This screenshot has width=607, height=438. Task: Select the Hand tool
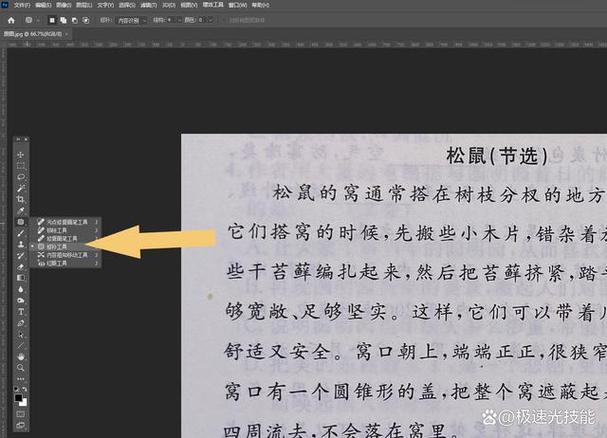point(21,356)
